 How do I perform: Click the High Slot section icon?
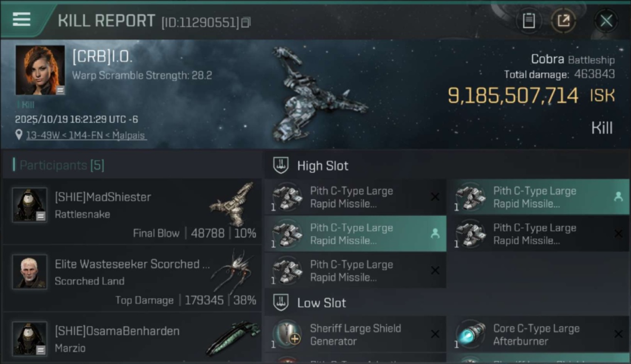coord(281,165)
